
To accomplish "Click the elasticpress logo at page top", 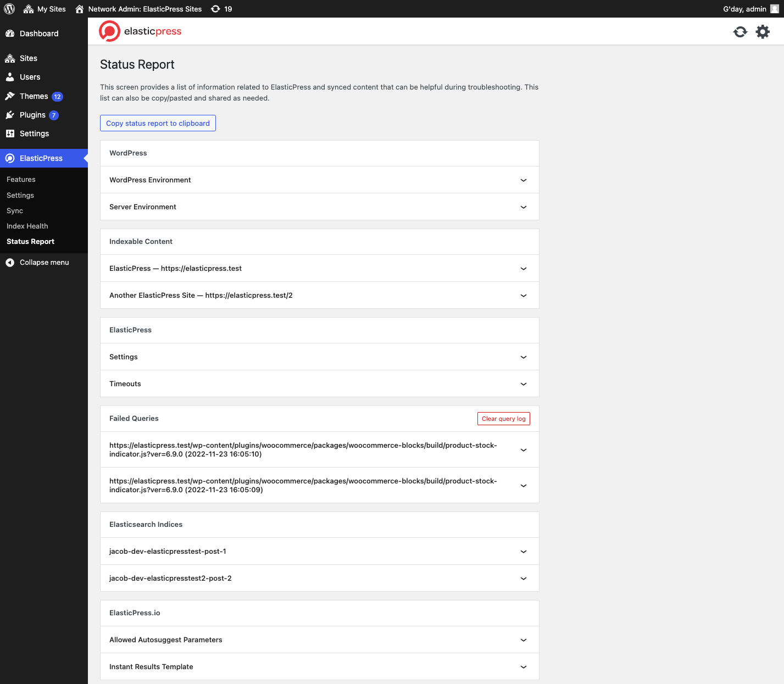I will (140, 31).
